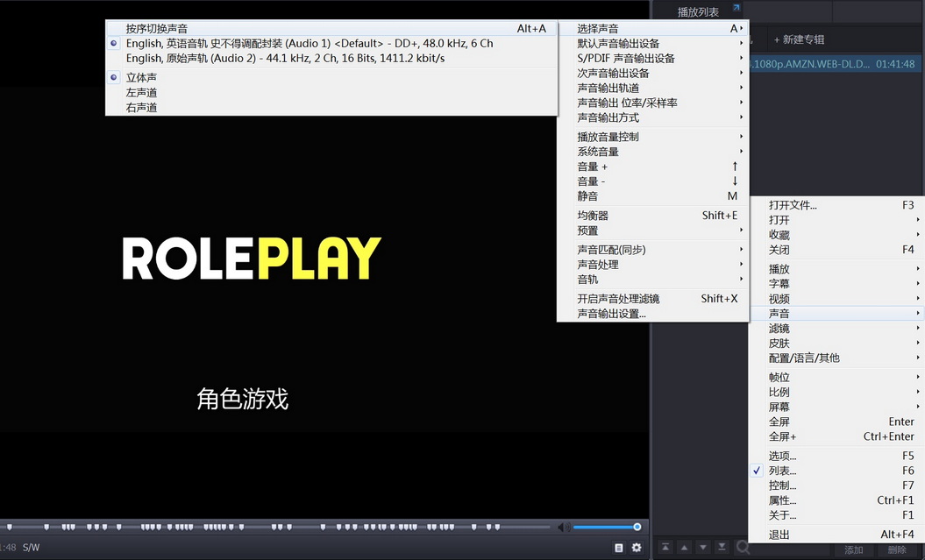
Task: Choose 右声道 (right channel) option
Action: 141,108
